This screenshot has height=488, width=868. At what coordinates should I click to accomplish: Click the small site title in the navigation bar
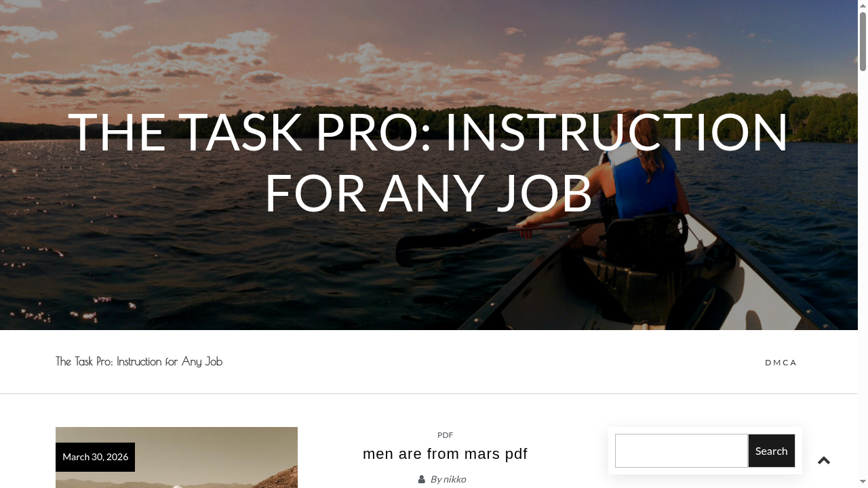(139, 361)
